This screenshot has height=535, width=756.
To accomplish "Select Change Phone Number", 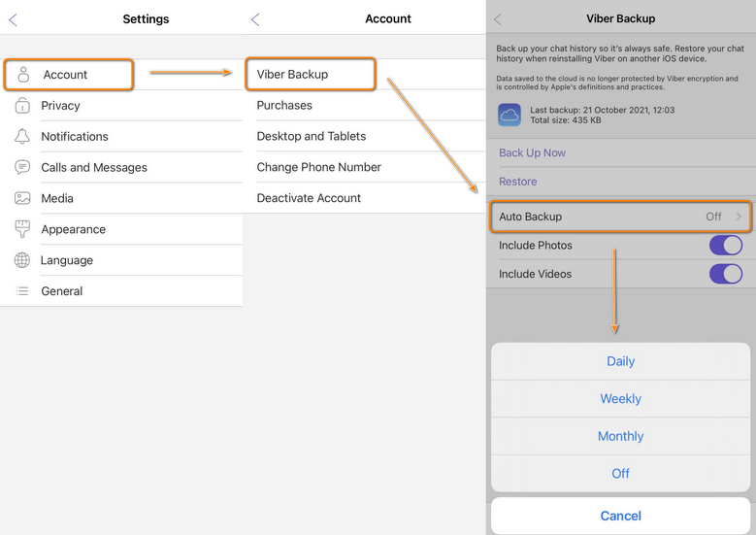I will (x=364, y=166).
